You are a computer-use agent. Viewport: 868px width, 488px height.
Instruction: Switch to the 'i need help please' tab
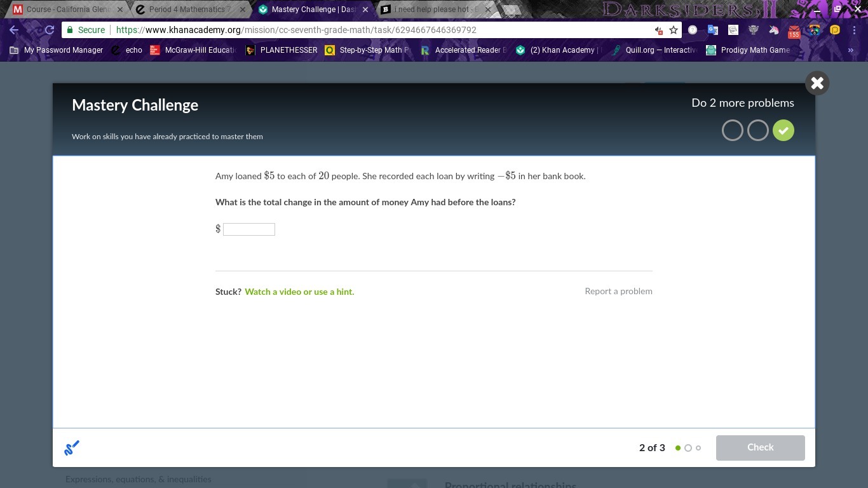435,10
